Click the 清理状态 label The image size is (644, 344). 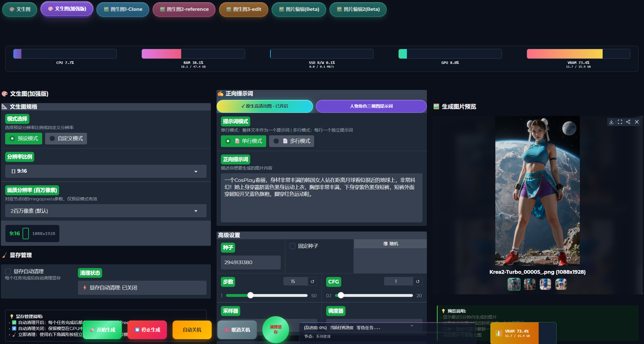tap(90, 273)
